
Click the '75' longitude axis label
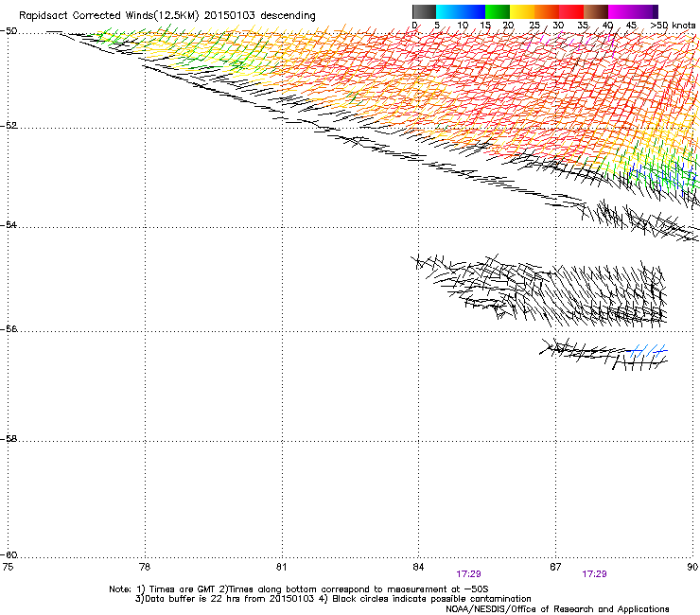point(8,567)
